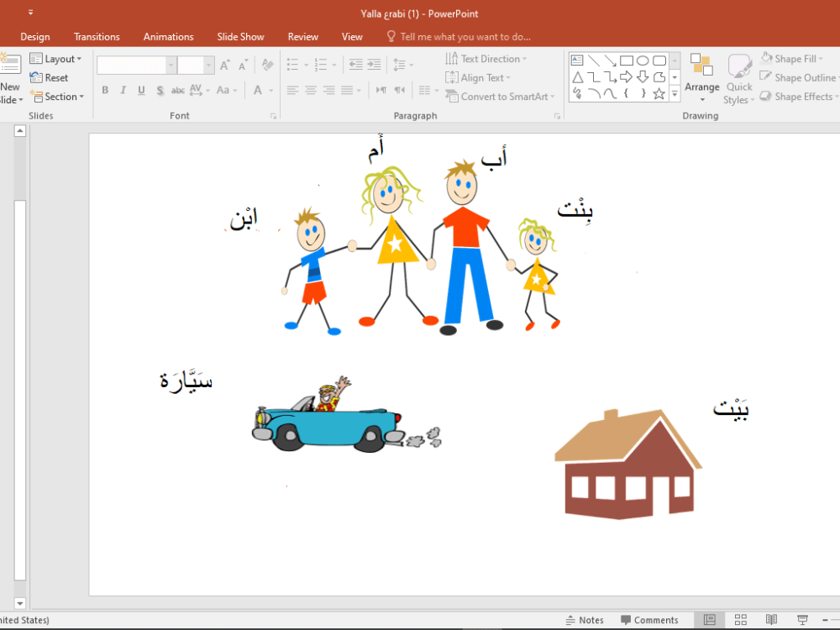Align text left
Screen dimensions: 840x630
[292, 90]
